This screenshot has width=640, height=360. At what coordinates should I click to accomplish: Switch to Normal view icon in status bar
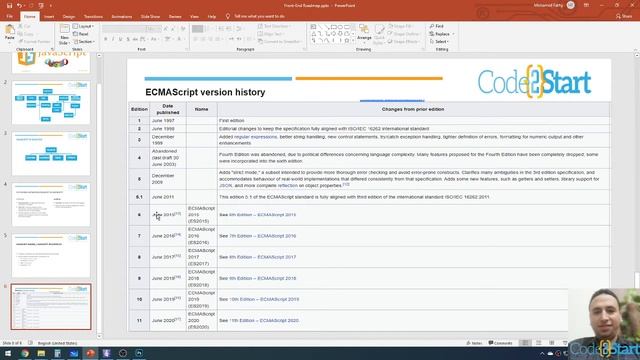(x=525, y=343)
